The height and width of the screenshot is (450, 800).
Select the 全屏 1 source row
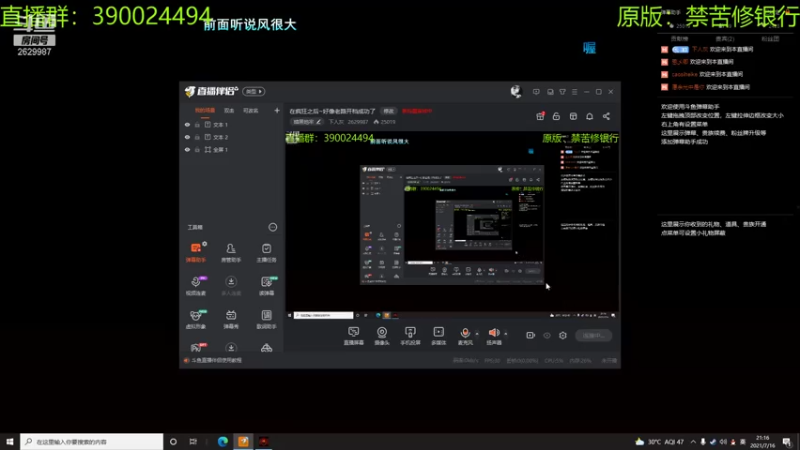pyautogui.click(x=232, y=149)
